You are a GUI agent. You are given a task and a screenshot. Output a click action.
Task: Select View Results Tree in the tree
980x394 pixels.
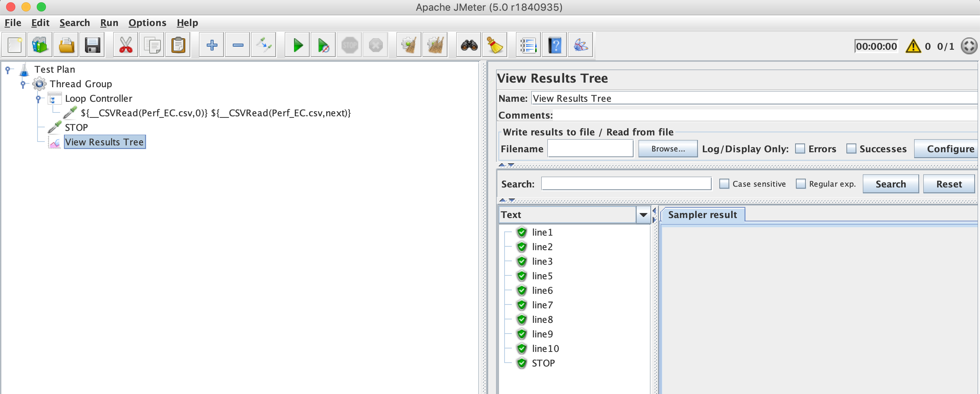pos(105,142)
